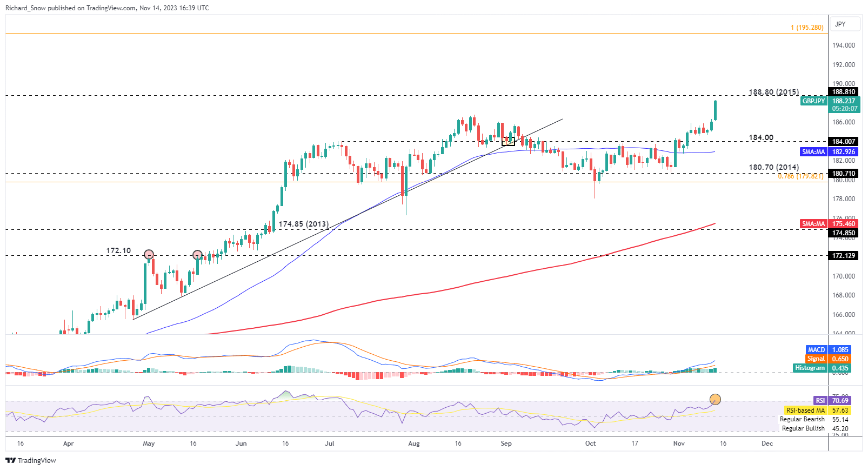Viewport: 868px width, 470px height.
Task: Click the 05:20:07 countdown timer
Action: click(845, 109)
